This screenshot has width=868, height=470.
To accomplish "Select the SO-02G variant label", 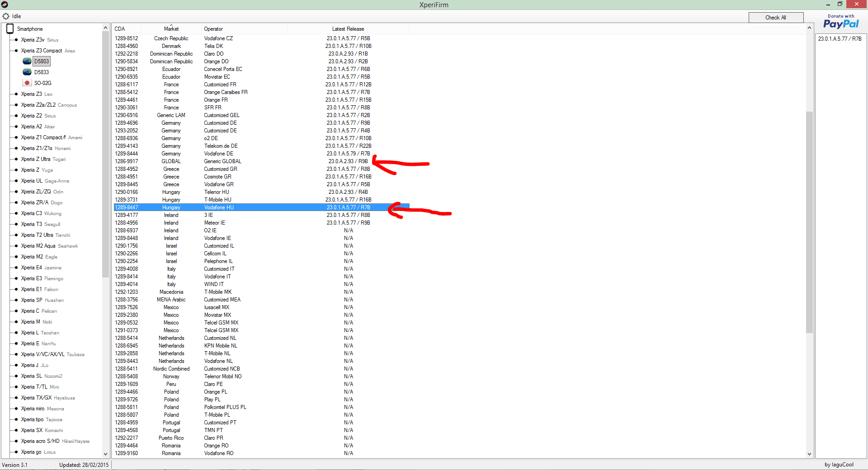I will (43, 83).
